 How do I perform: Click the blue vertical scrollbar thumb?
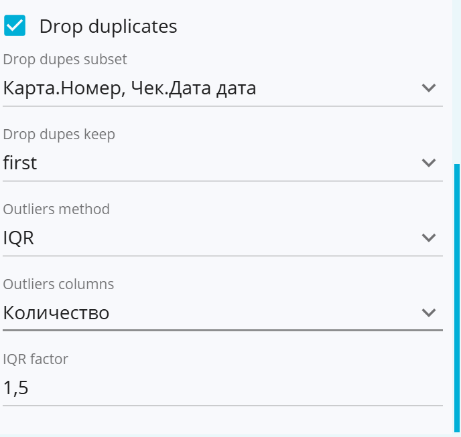457,298
